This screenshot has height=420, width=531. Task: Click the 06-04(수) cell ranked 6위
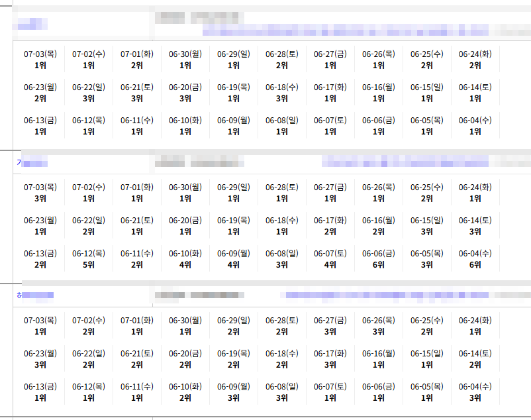pyautogui.click(x=475, y=259)
